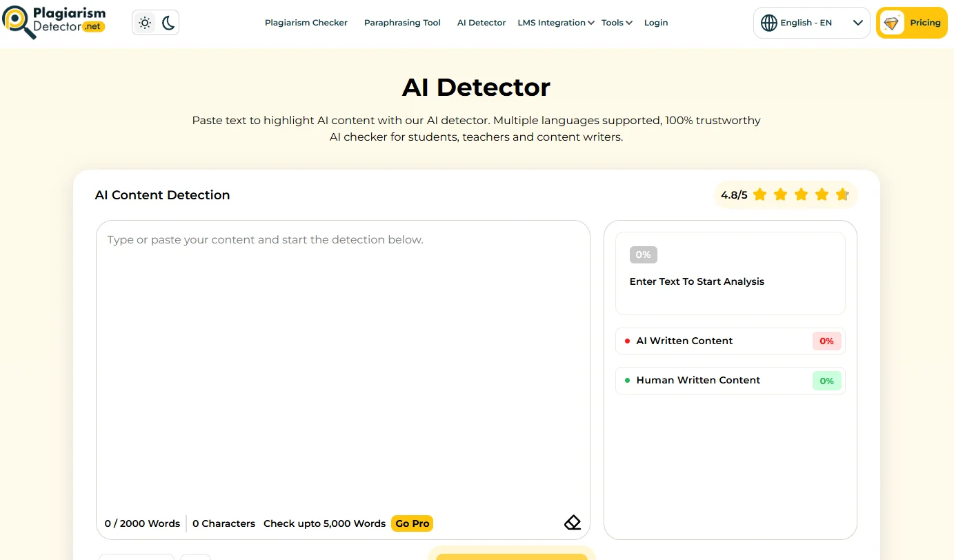This screenshot has width=954, height=560.
Task: Click the second rating star
Action: click(x=780, y=194)
